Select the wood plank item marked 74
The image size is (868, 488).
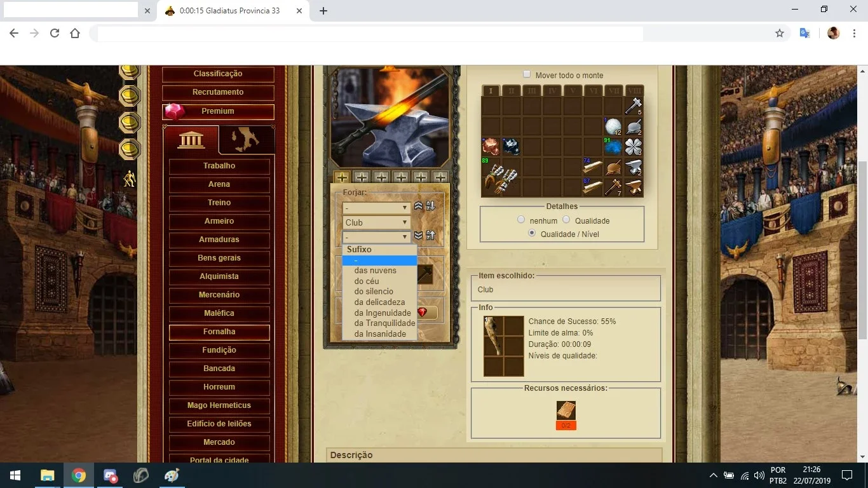pos(592,167)
